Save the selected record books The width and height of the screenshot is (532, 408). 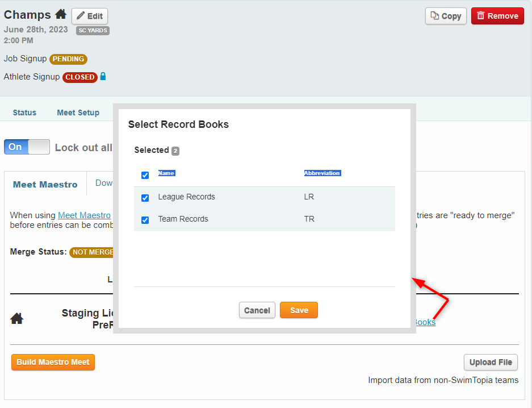point(299,310)
